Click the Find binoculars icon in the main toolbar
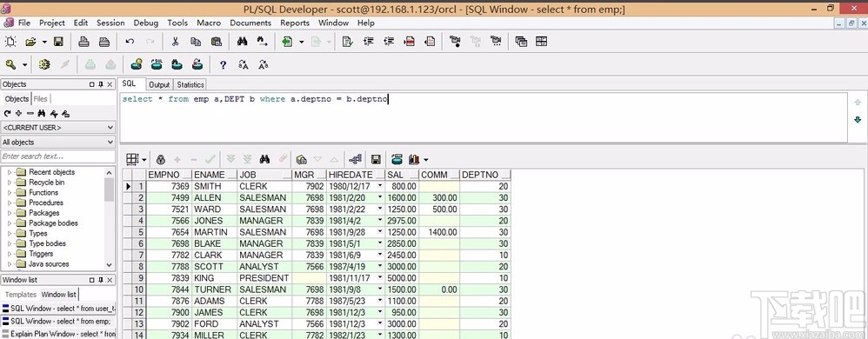The height and width of the screenshot is (339, 868). coord(242,42)
